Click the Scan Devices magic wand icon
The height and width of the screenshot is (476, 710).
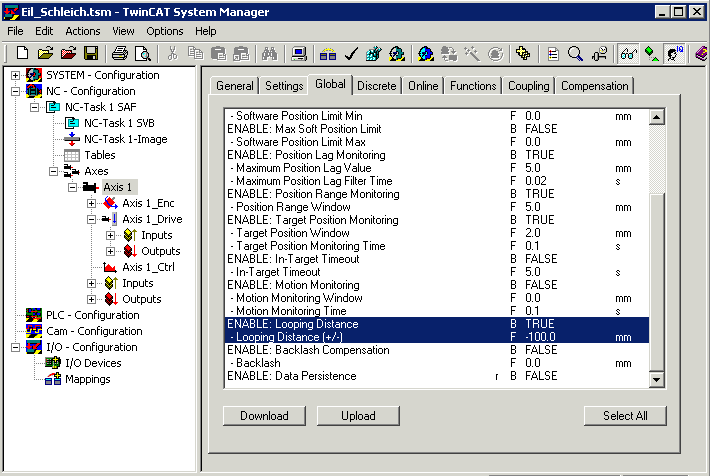click(472, 54)
